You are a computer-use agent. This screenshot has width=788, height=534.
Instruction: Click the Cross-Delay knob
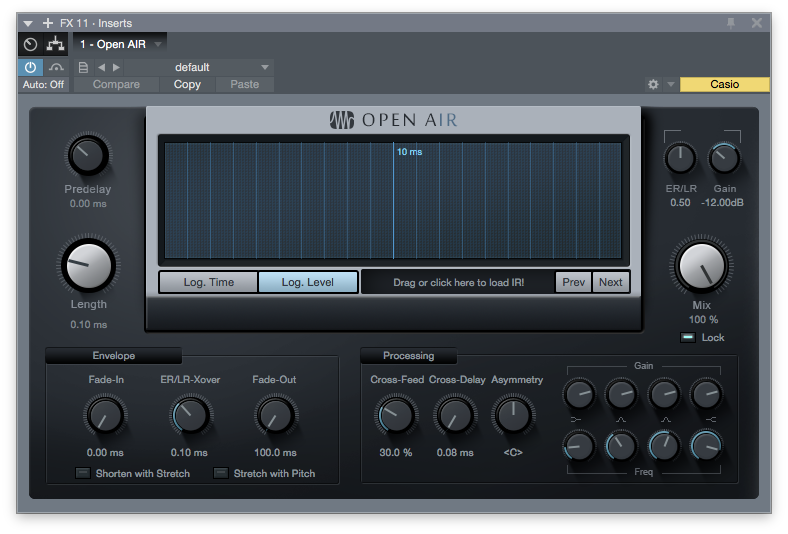455,416
